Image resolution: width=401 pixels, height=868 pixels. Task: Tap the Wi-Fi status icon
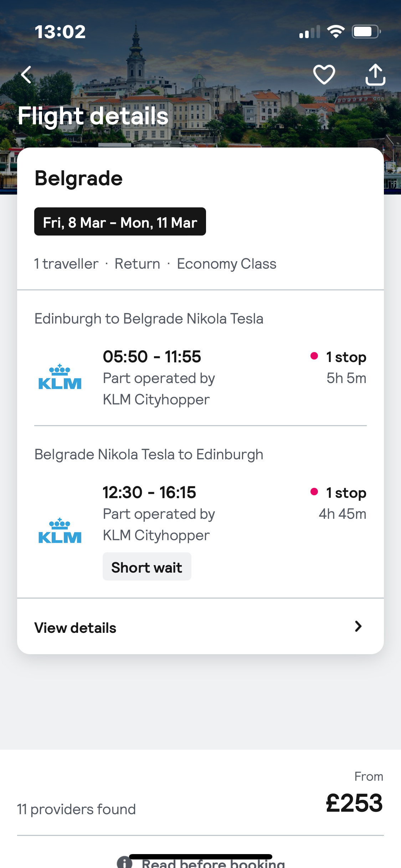pos(336,32)
